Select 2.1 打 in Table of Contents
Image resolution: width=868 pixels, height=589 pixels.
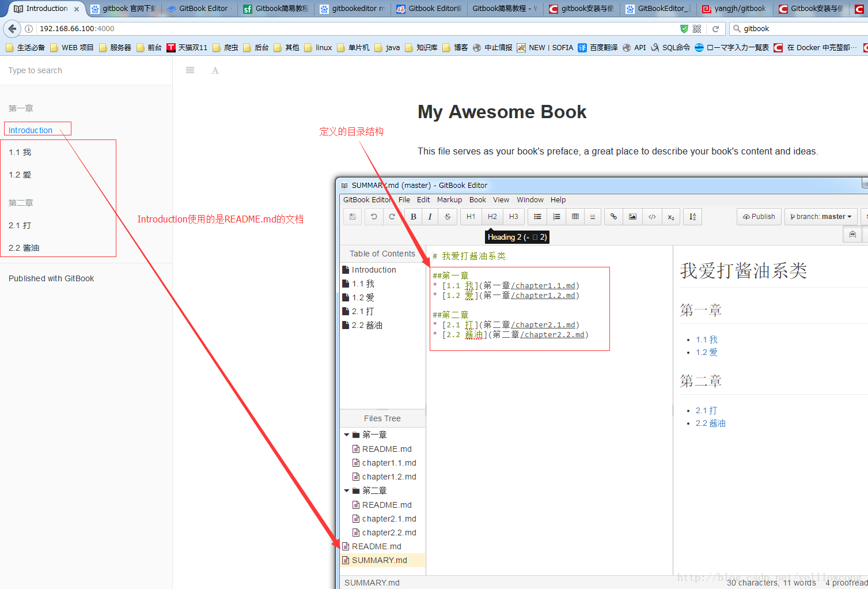pos(363,311)
